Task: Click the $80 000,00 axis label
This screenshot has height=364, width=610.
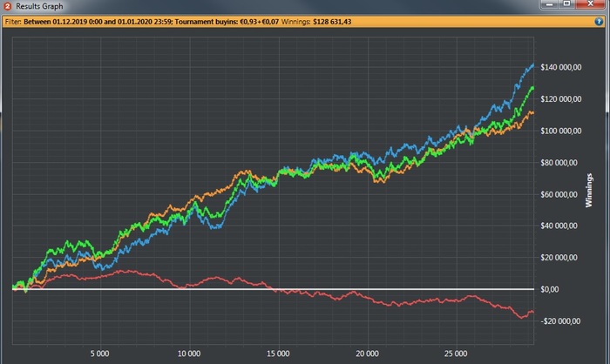Action: pos(559,163)
